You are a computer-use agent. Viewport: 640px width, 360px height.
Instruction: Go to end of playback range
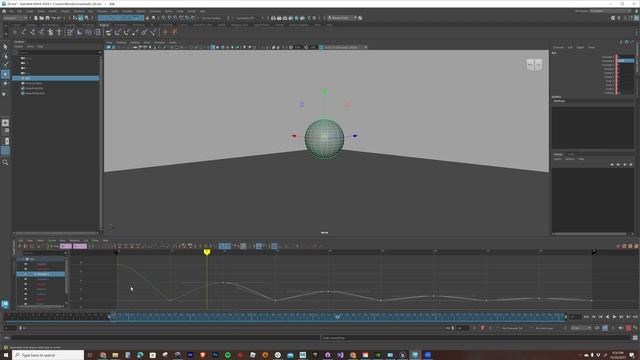coord(635,317)
